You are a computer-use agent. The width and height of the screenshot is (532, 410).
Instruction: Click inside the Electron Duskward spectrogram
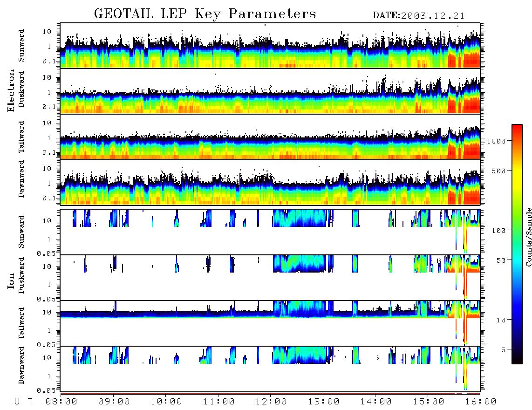[x=270, y=91]
